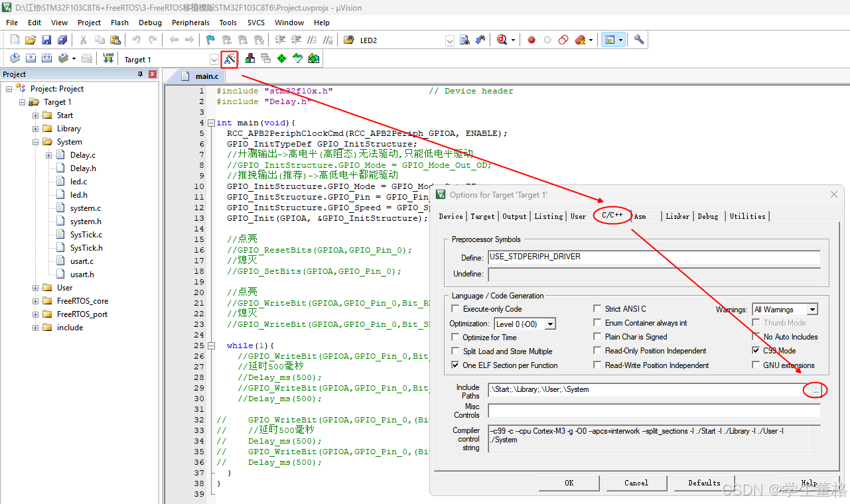This screenshot has width=850, height=504.
Task: Expand the Delay.c file node
Action: click(x=48, y=155)
